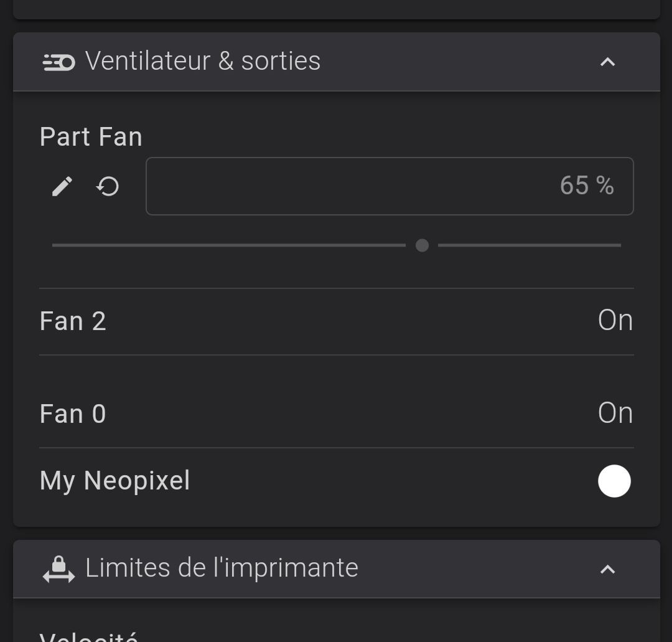Reset Part Fan speed with the restore icon
The width and height of the screenshot is (672, 642).
(x=108, y=186)
